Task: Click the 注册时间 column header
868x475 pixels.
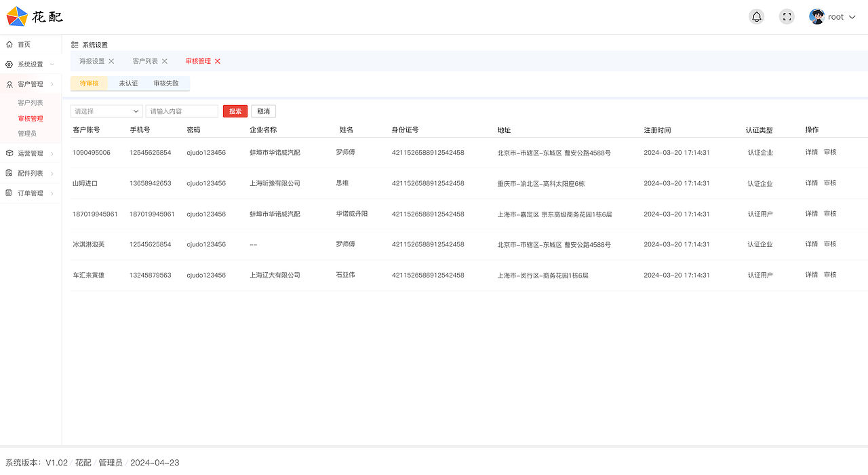Action: tap(657, 130)
